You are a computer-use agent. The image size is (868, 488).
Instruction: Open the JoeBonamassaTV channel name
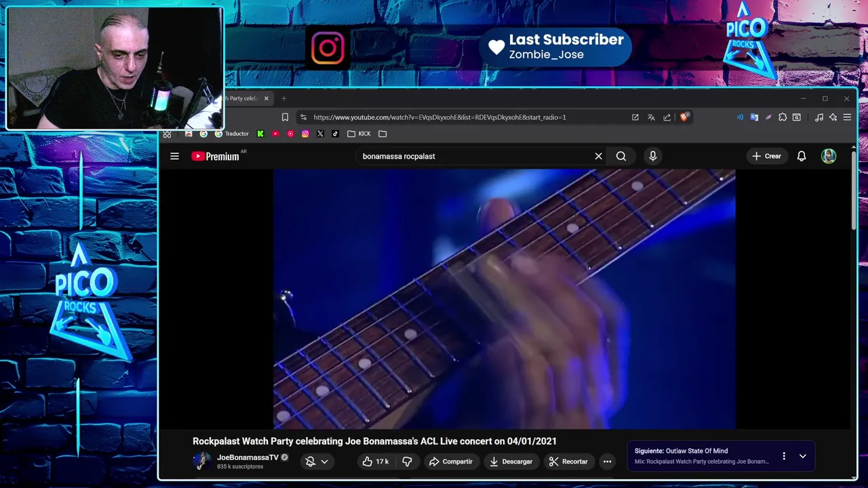click(x=248, y=457)
